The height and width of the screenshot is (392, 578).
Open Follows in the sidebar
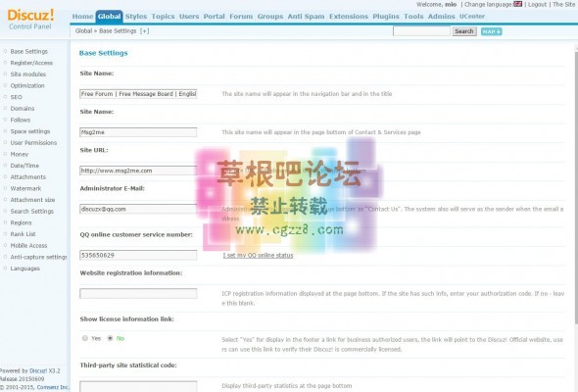click(x=21, y=120)
